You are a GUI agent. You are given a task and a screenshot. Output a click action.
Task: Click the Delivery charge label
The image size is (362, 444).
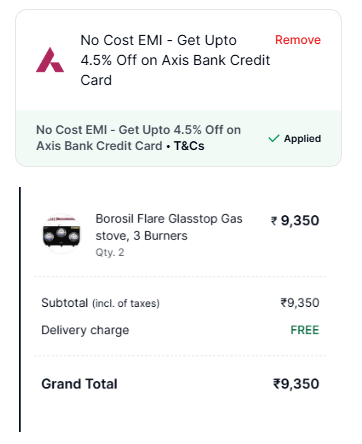pyautogui.click(x=85, y=330)
